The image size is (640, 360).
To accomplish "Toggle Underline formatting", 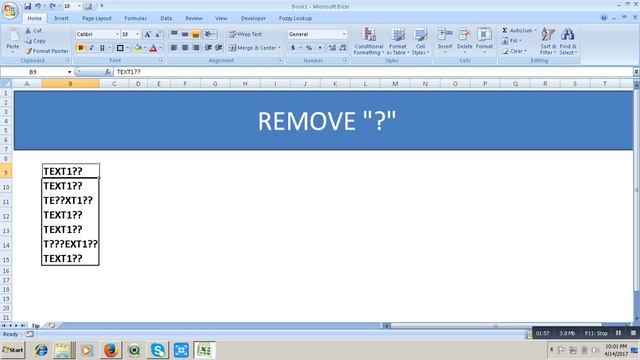I will coord(102,48).
